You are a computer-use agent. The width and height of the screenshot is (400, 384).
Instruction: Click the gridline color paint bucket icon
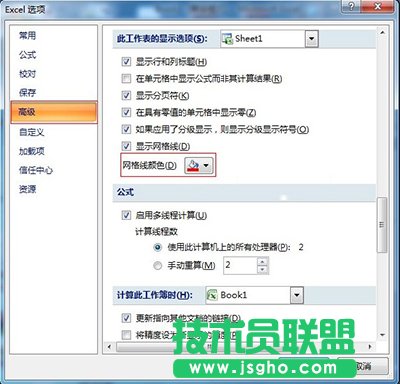[193, 165]
